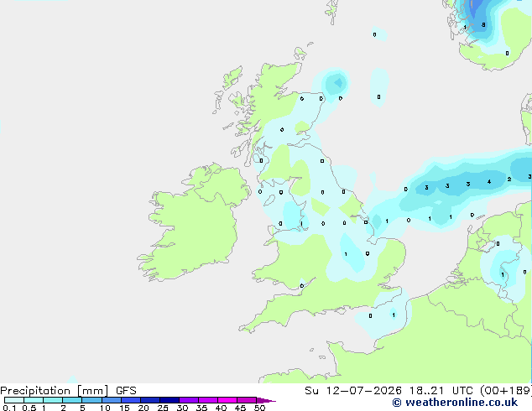This screenshot has width=532, height=411.
Task: Select the 5–10 mm legend color swatch
Action: [x=91, y=400]
